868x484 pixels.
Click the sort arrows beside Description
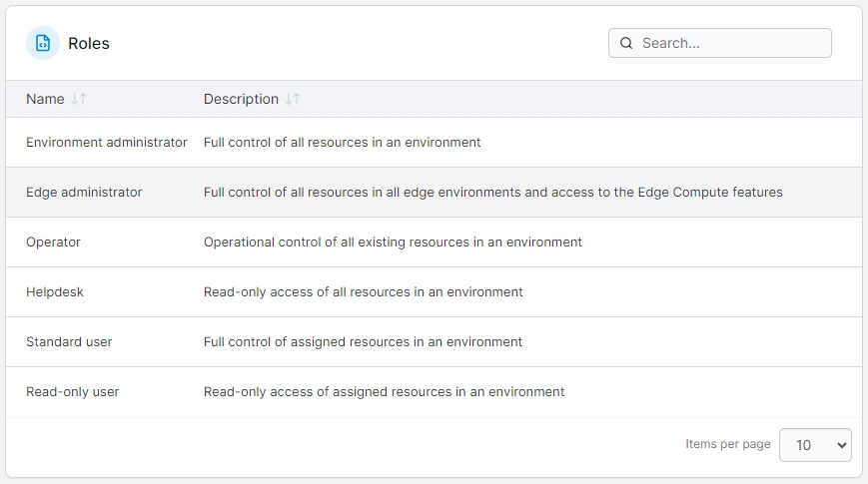tap(293, 99)
